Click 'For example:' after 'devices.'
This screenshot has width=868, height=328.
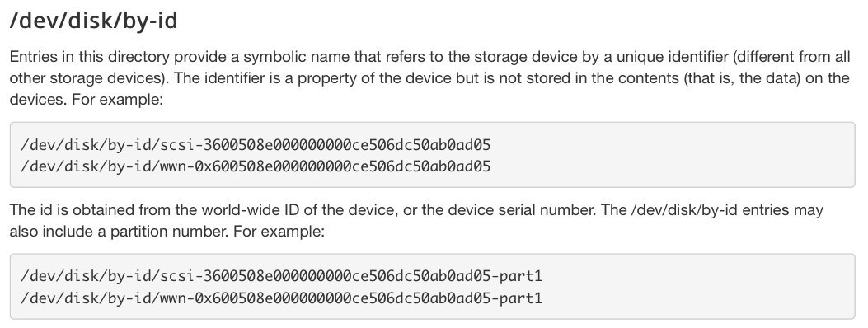(x=117, y=101)
